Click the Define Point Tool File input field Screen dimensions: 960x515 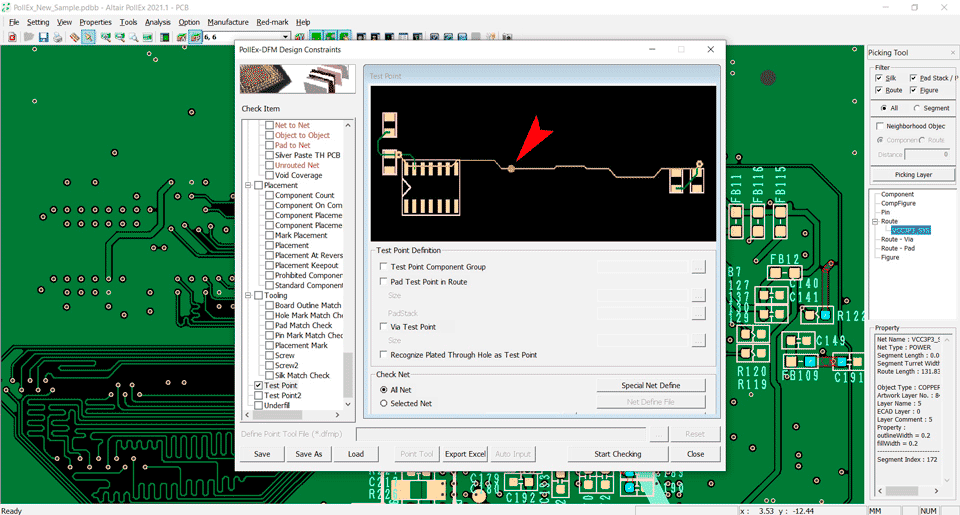[501, 434]
